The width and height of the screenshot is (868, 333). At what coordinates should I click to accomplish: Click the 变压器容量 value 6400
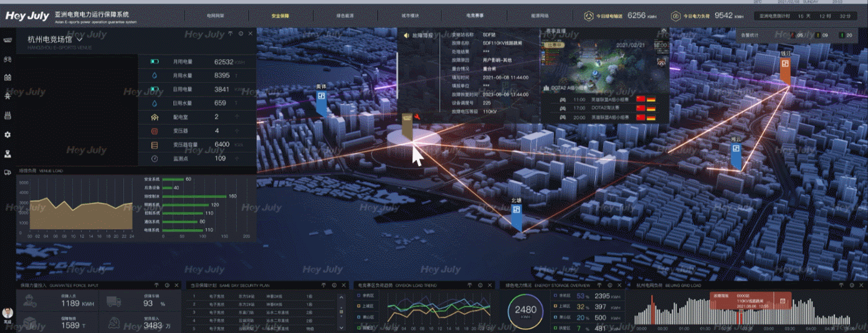click(x=222, y=144)
